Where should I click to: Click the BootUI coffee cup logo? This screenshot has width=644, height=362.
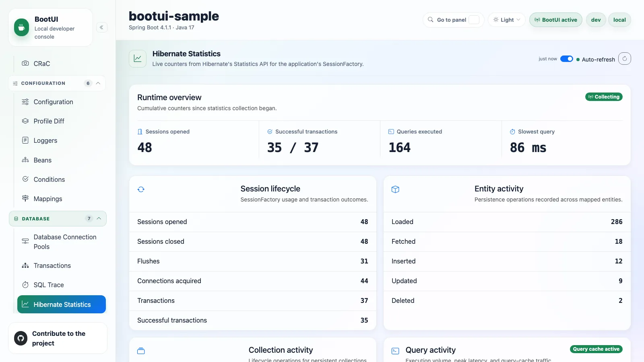tap(21, 27)
